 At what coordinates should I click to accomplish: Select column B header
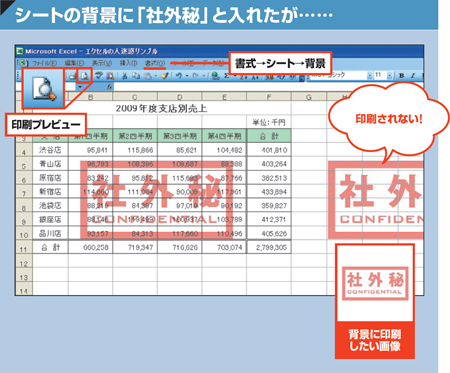click(90, 97)
